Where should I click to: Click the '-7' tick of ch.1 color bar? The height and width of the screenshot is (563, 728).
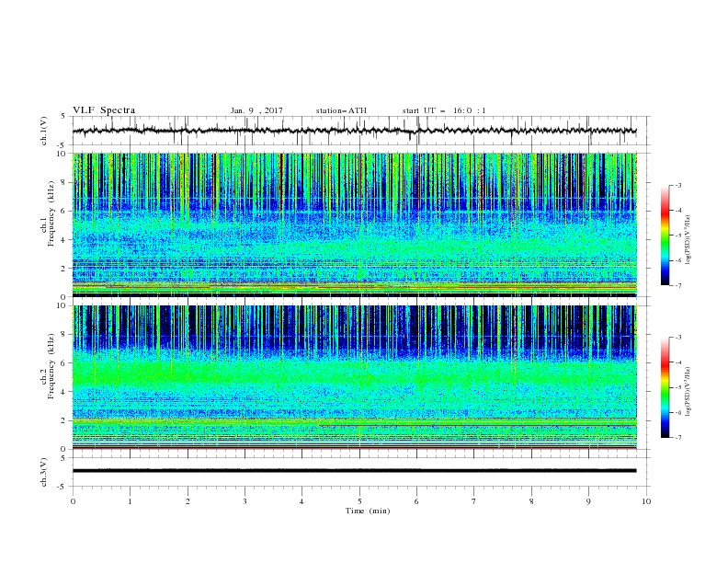click(677, 285)
